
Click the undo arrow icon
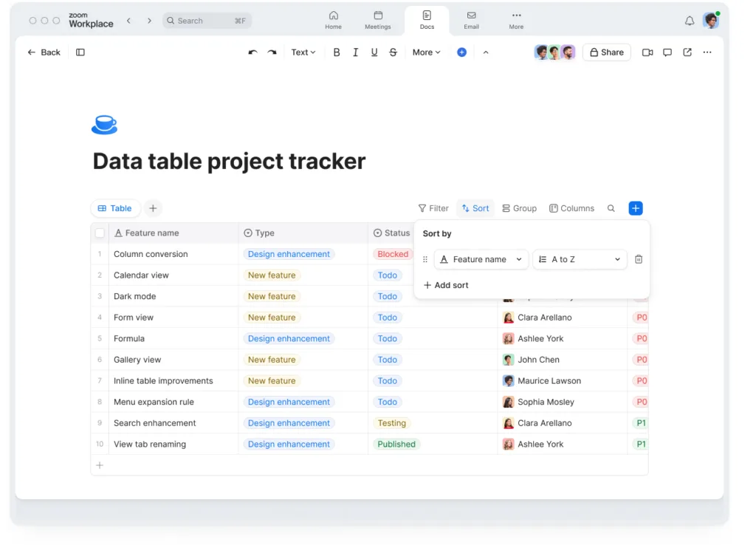pos(252,52)
